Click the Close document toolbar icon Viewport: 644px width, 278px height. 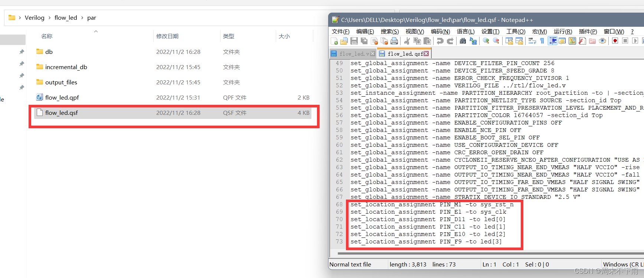[374, 41]
